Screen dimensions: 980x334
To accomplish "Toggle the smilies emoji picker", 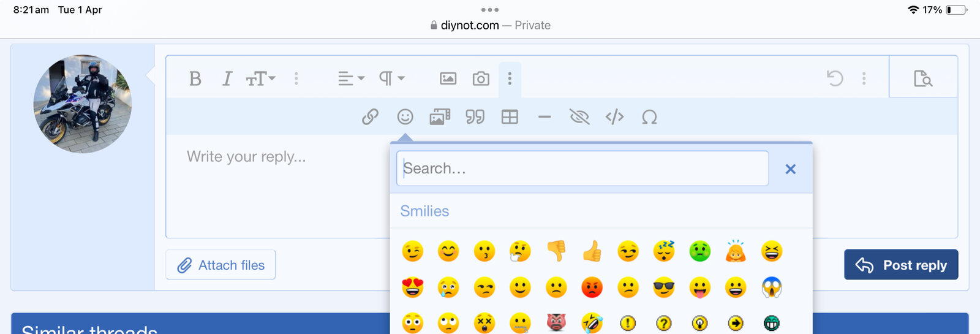I will click(x=405, y=116).
